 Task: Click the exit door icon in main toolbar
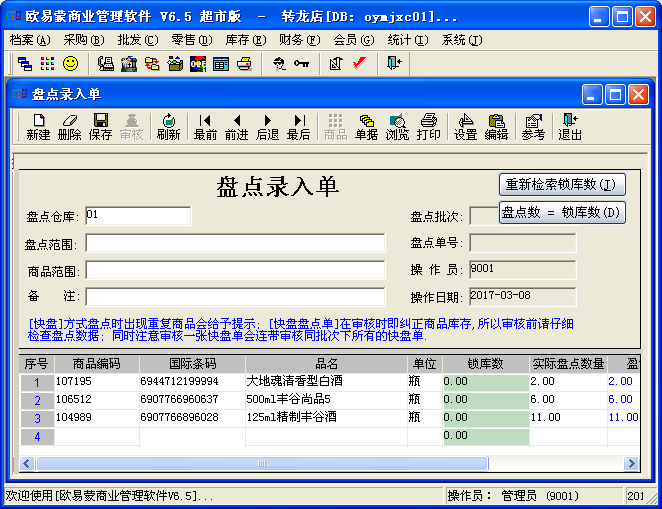click(394, 63)
